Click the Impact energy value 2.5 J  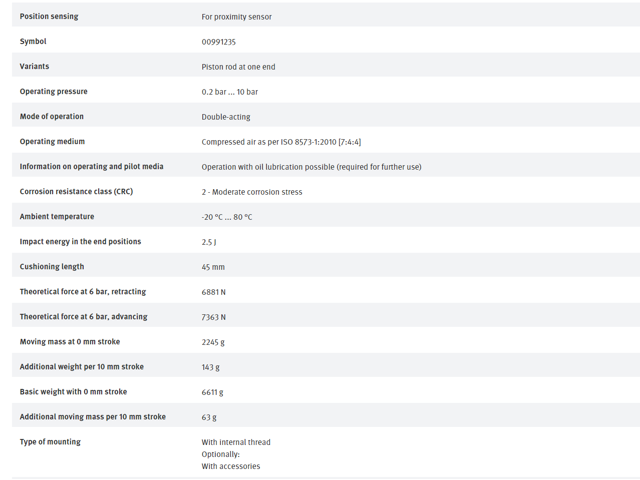pyautogui.click(x=209, y=242)
